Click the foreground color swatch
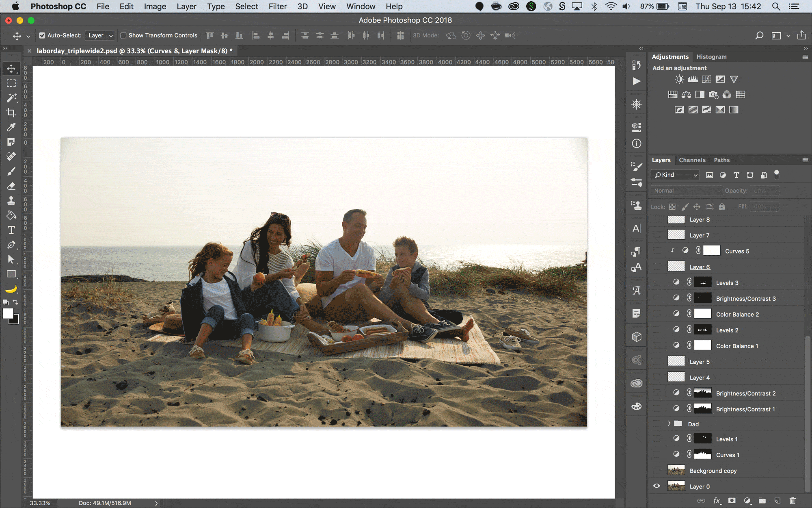 pyautogui.click(x=8, y=313)
